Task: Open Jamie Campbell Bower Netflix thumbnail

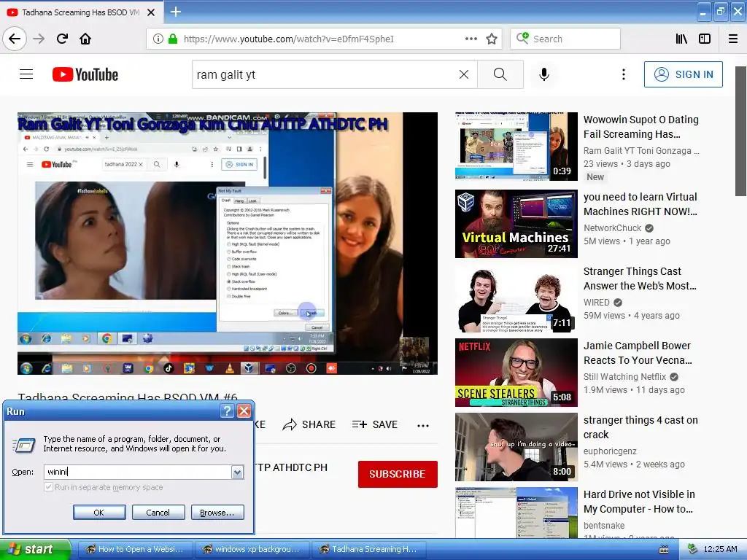Action: (516, 373)
